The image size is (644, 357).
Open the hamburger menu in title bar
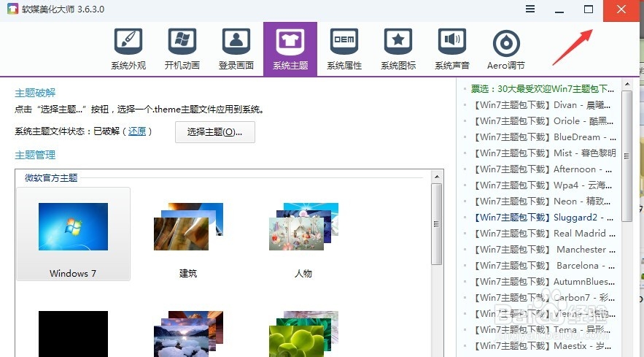point(530,9)
